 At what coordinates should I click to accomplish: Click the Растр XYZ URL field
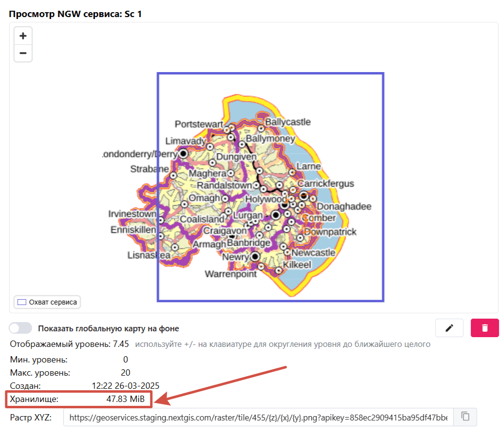pos(258,417)
